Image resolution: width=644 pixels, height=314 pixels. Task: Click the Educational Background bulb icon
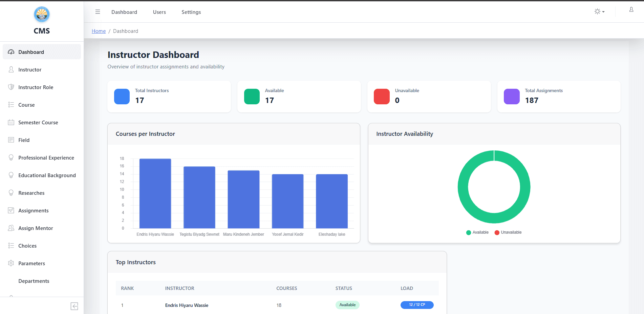(11, 175)
